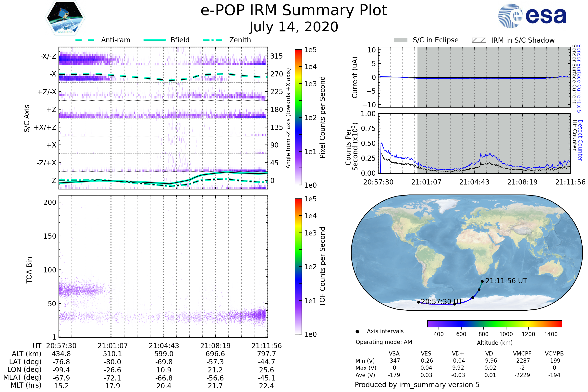The width and height of the screenshot is (588, 392).
Task: Click the Anti-ram dashed legend line
Action: 85,40
